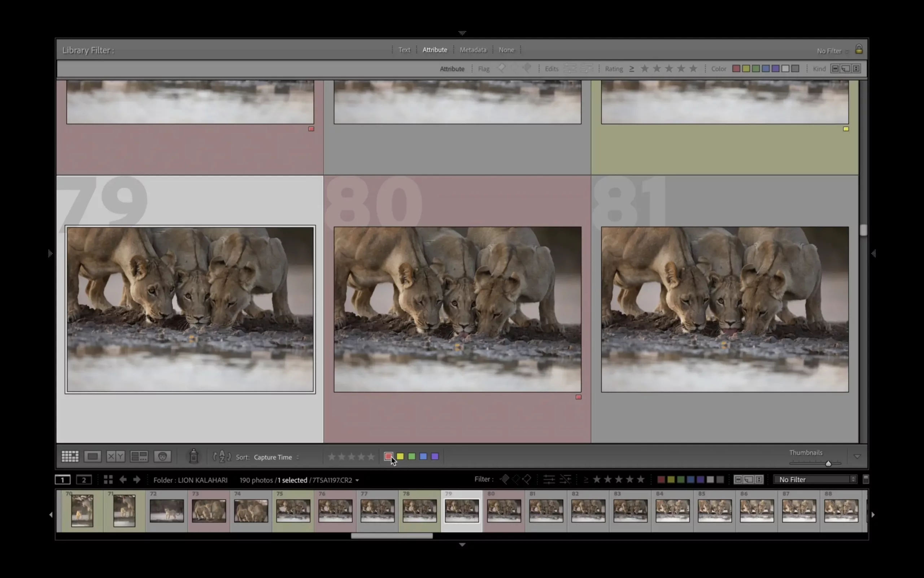The image size is (924, 578).
Task: Open No Filter preset dropdown in filmstrip
Action: click(815, 479)
